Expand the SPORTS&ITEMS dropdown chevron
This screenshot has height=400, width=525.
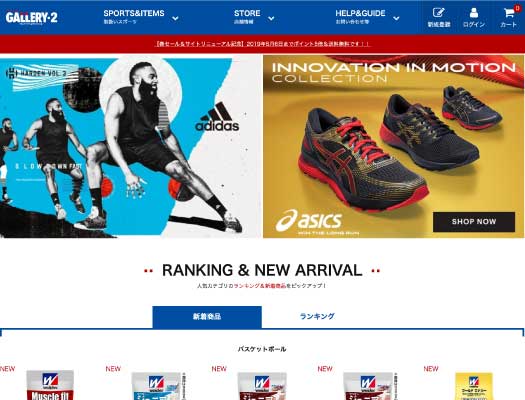(x=175, y=18)
